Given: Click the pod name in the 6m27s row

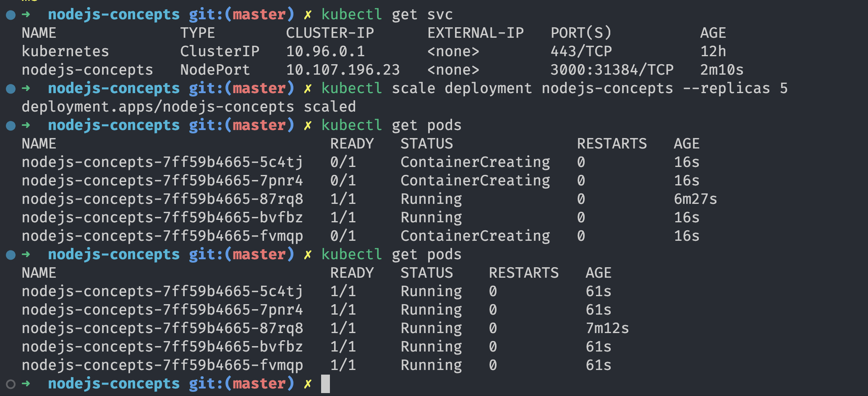Looking at the screenshot, I should click(x=162, y=199).
